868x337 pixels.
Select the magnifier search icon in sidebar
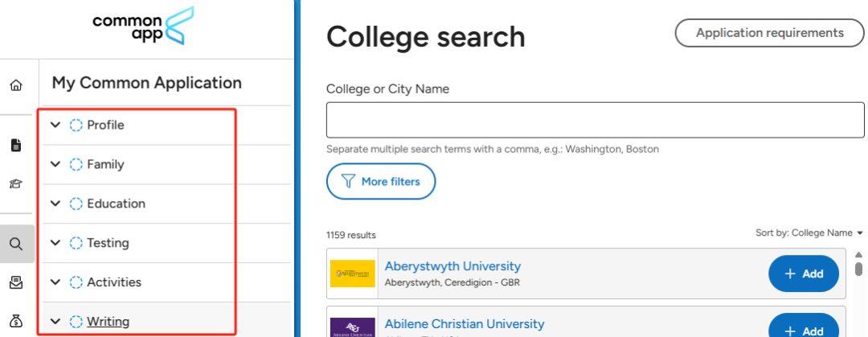pos(16,244)
